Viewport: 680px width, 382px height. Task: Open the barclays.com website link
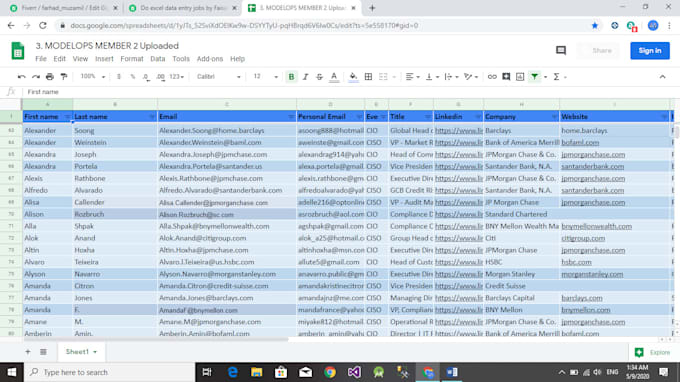point(582,298)
